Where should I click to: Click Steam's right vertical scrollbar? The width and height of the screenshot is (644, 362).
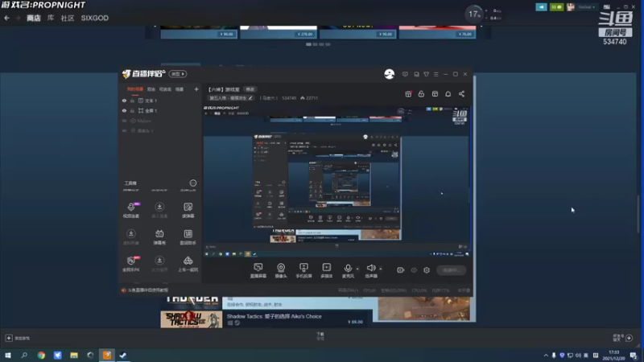638,213
